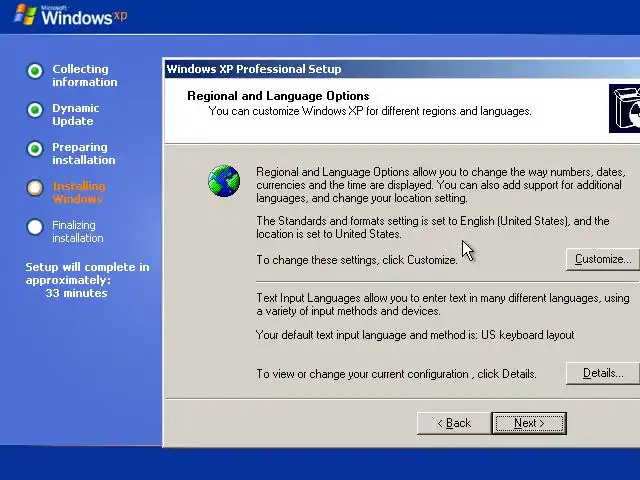
Task: Click 'Setup will complete in approximately' text
Action: tap(87, 273)
